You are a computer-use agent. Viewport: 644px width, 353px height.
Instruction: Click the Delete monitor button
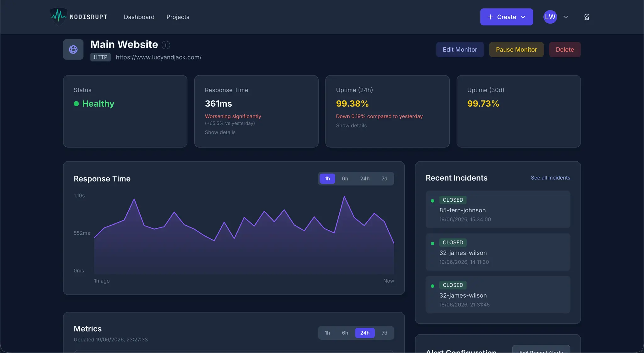coord(565,49)
